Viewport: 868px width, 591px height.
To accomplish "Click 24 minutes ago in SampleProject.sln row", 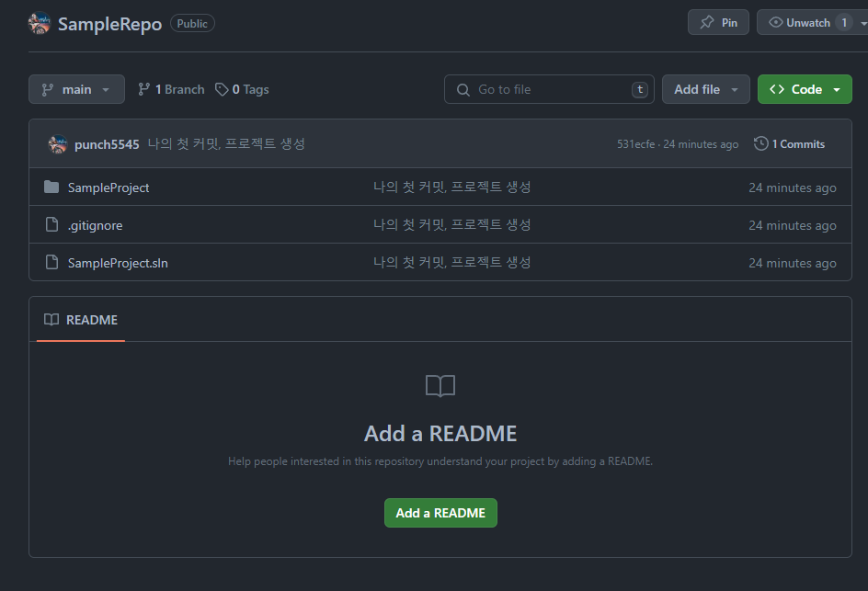I will (x=793, y=263).
